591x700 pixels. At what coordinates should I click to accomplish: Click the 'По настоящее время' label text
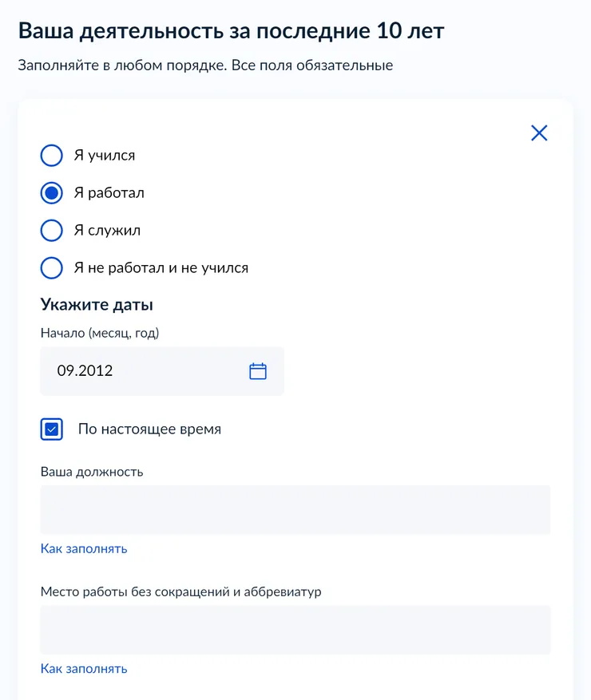(x=149, y=429)
